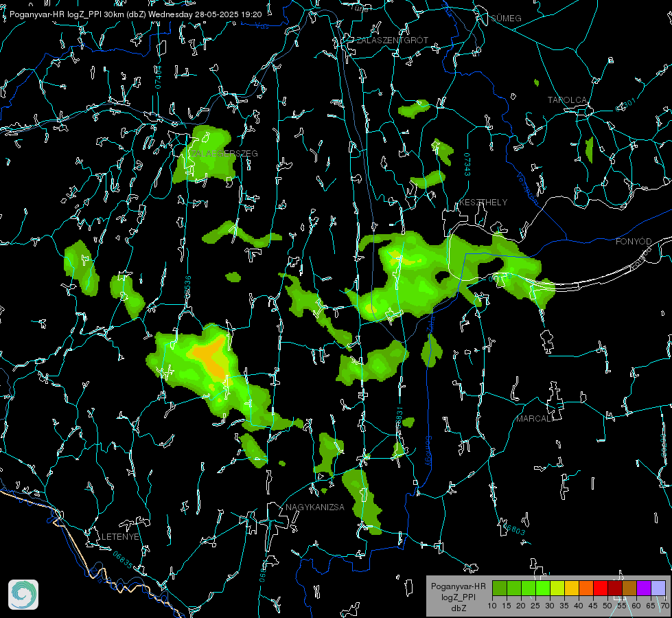Click the LETENYE city label
The image size is (672, 618).
click(120, 536)
